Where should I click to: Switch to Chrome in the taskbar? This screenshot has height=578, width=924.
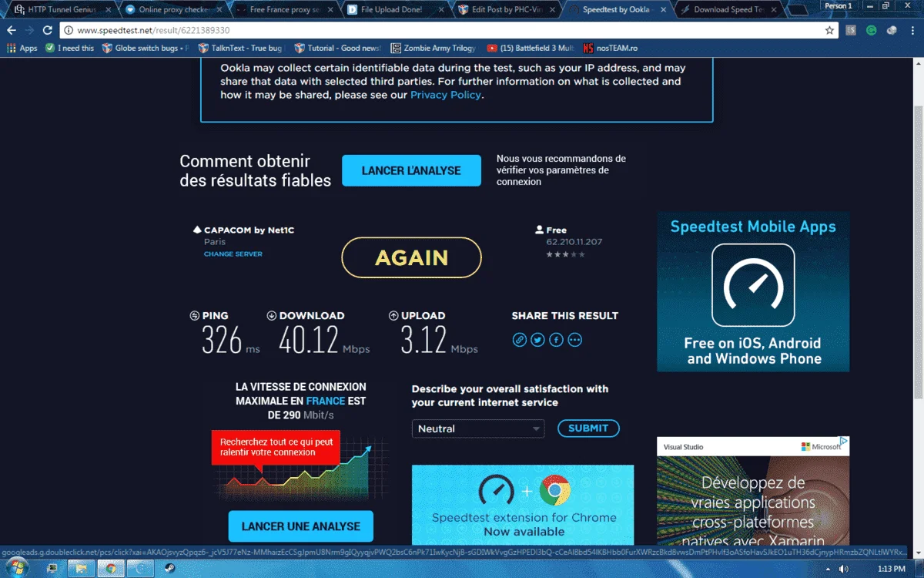[x=111, y=569]
